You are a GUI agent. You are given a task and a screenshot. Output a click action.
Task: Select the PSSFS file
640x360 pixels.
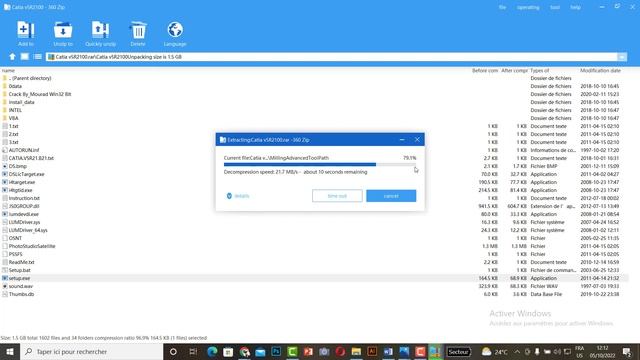[13, 254]
